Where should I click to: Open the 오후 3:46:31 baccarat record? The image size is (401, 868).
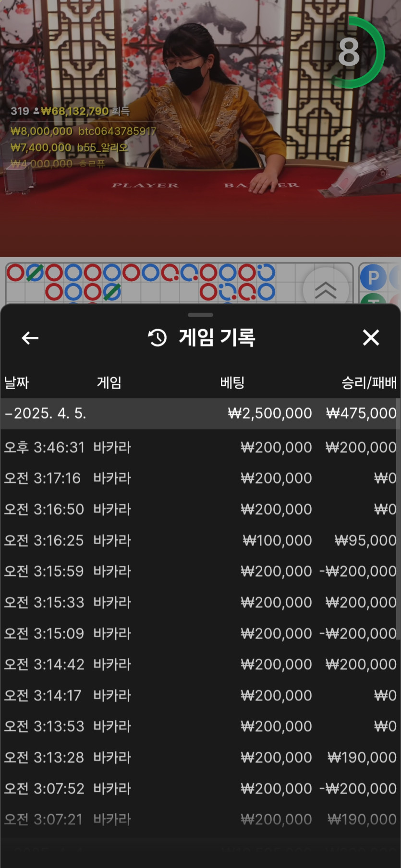click(200, 447)
